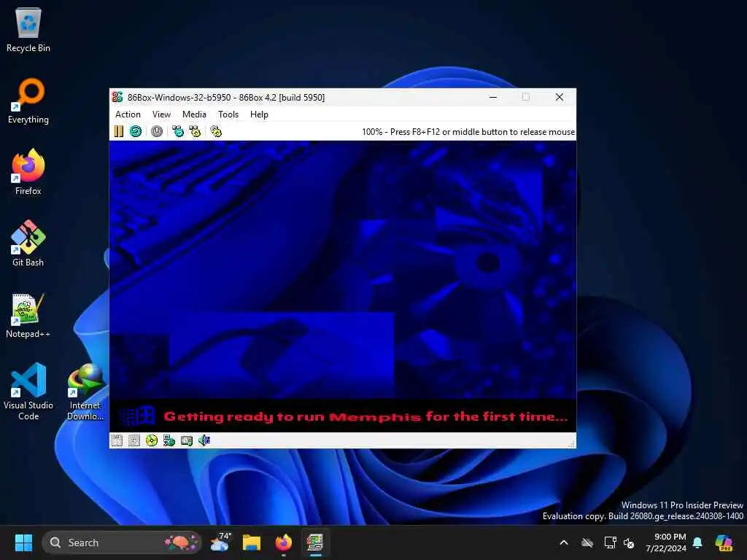Select the Recycle Bin desktop icon
747x560 pixels.
[28, 29]
